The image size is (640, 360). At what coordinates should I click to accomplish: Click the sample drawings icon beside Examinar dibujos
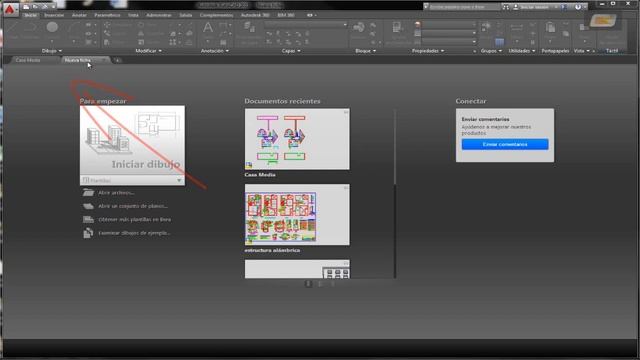[x=88, y=233]
